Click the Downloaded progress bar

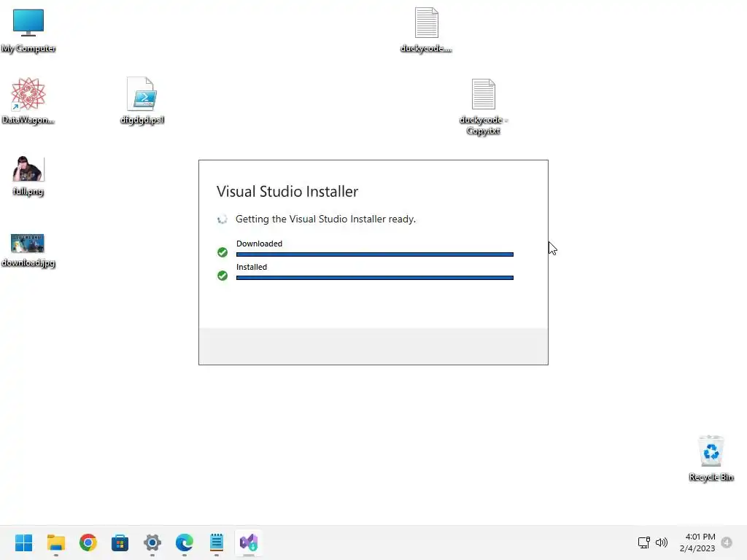point(375,254)
